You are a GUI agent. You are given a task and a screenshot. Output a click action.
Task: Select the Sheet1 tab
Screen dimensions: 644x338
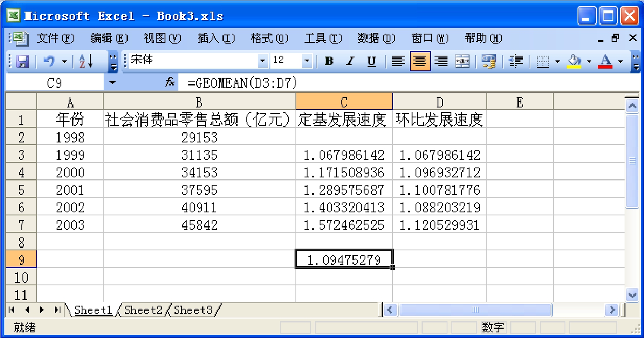(x=93, y=310)
